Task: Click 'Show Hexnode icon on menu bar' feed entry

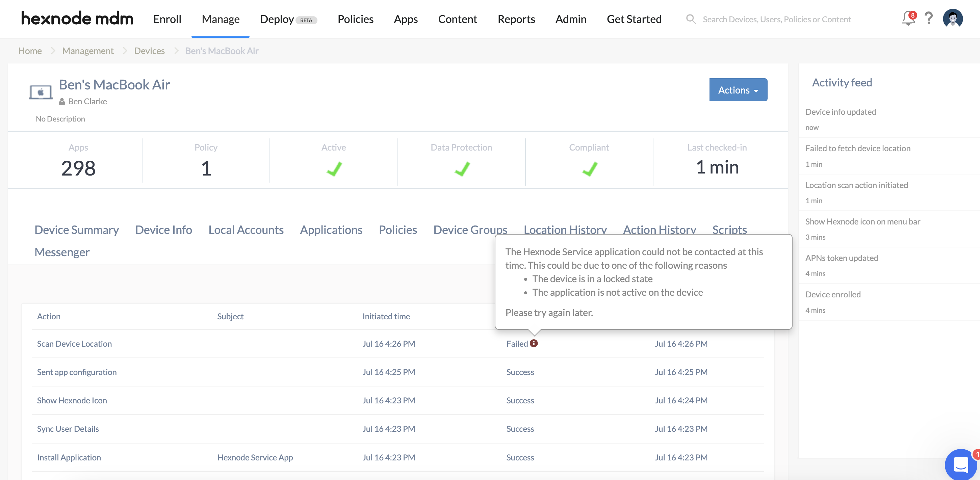Action: point(863,221)
